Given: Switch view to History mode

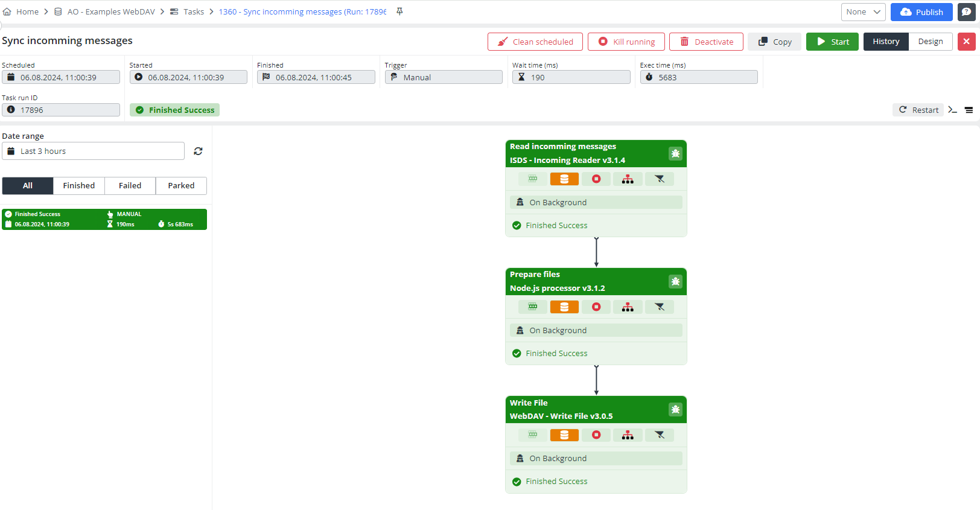Looking at the screenshot, I should 885,42.
